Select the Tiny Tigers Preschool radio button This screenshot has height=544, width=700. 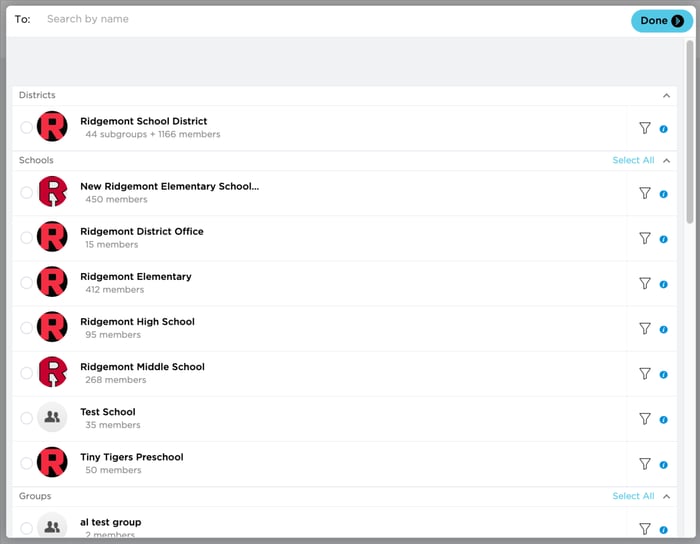tap(26, 463)
